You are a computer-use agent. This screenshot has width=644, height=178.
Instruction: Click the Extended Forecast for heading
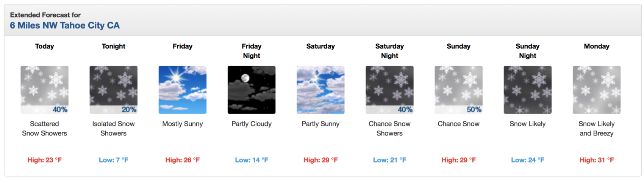point(45,15)
